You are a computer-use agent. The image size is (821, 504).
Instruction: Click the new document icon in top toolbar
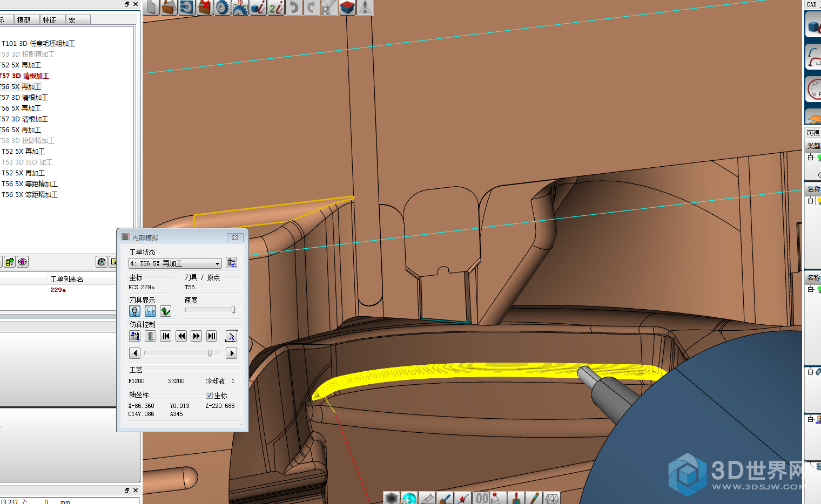[152, 7]
